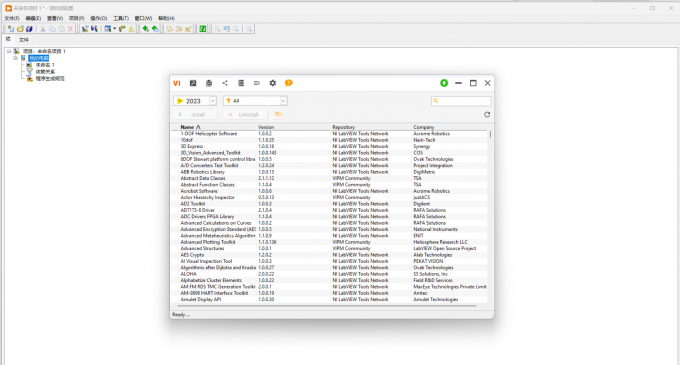
Task: Open filter view dropdown arrow in LabVIEW toolbar
Action: [114, 29]
